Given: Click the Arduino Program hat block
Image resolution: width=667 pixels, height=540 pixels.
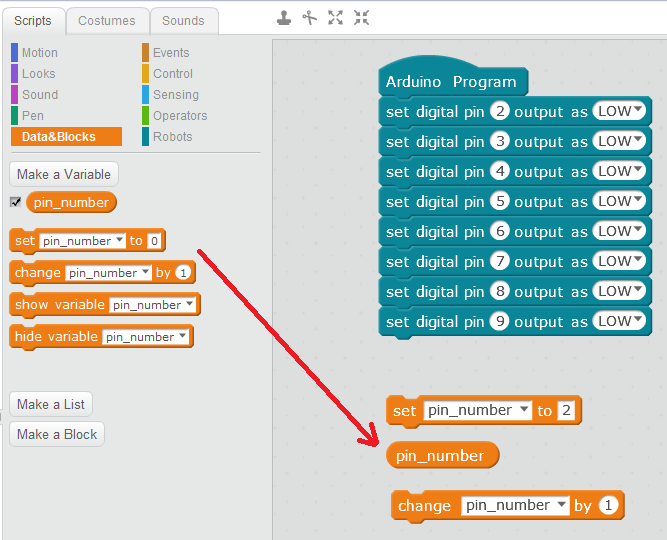Looking at the screenshot, I should (x=453, y=81).
